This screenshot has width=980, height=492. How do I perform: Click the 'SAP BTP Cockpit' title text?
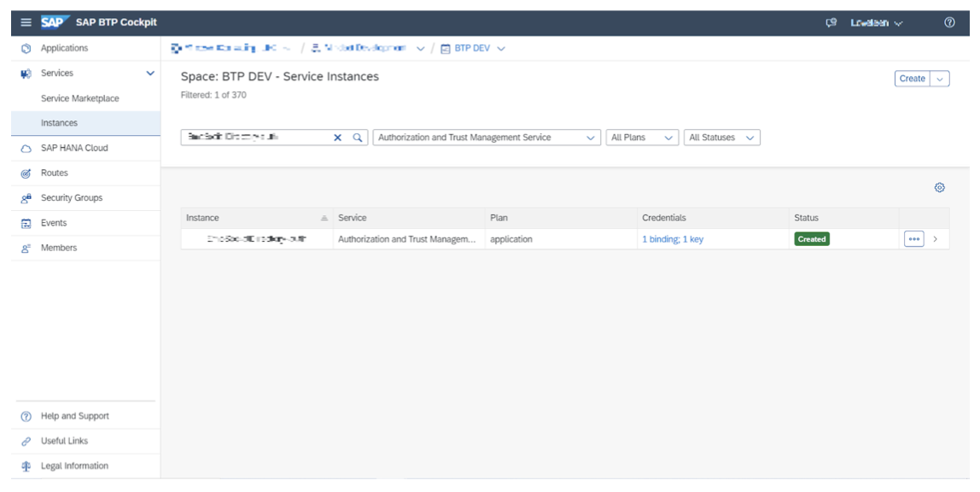pyautogui.click(x=116, y=22)
